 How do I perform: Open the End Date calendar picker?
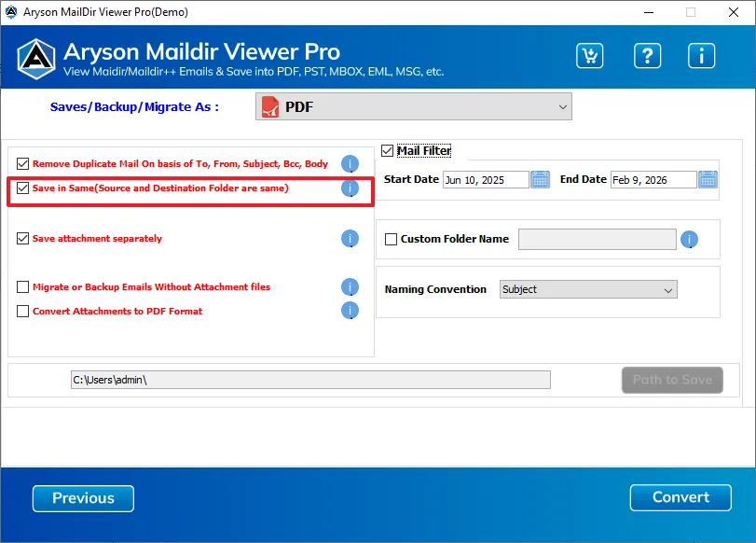coord(708,180)
